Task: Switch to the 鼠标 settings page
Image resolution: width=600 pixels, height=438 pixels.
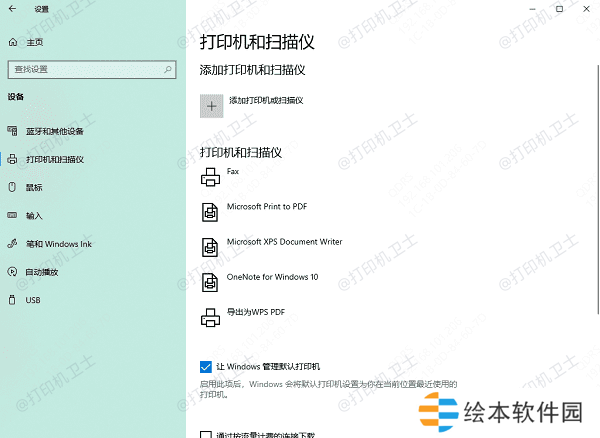Action: pyautogui.click(x=34, y=187)
